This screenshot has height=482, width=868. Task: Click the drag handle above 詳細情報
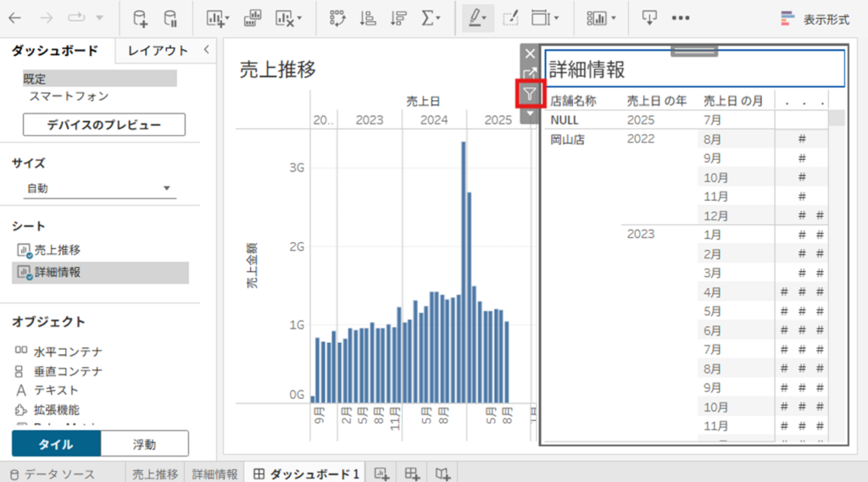(694, 51)
